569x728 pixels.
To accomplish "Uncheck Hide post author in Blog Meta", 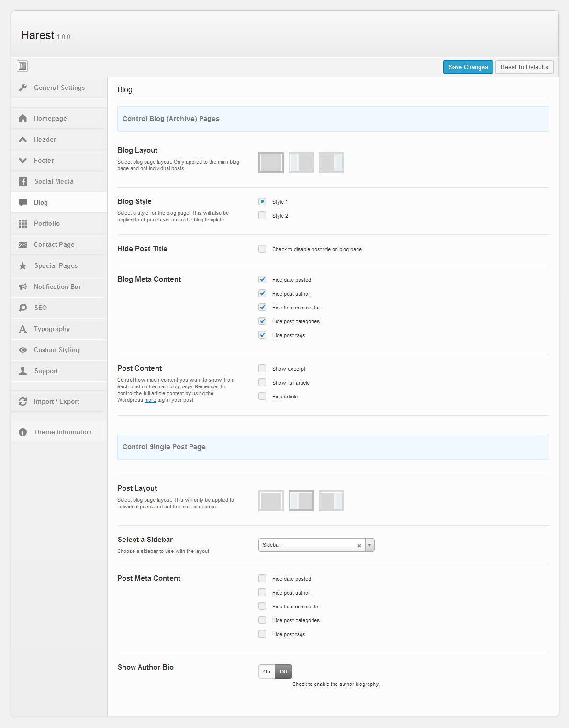I will (x=262, y=293).
